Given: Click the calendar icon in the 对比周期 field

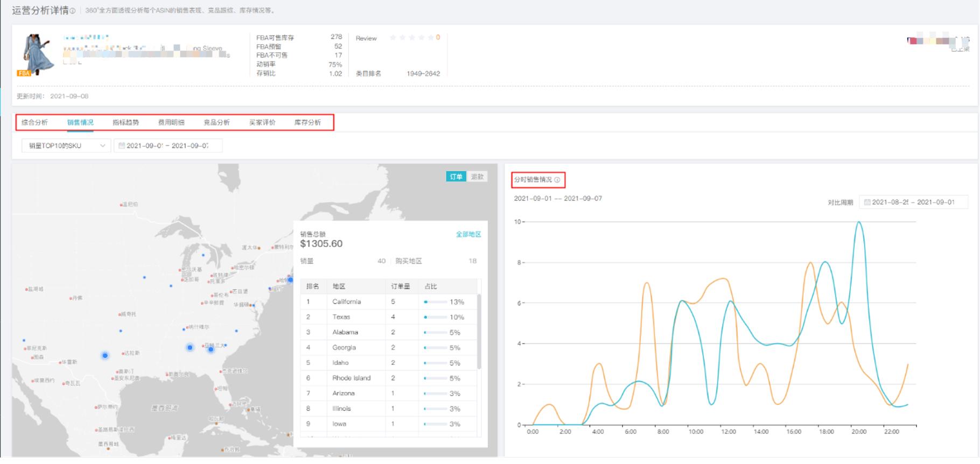Looking at the screenshot, I should (867, 202).
